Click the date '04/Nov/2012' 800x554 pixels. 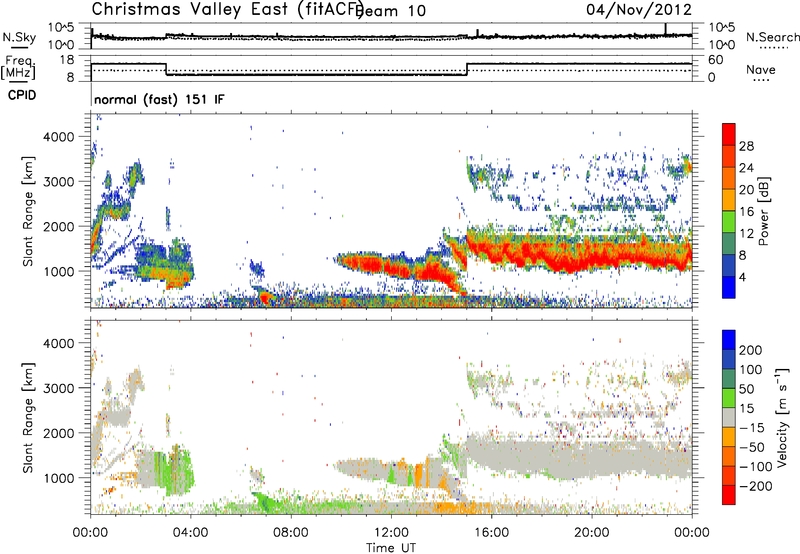pos(639,10)
